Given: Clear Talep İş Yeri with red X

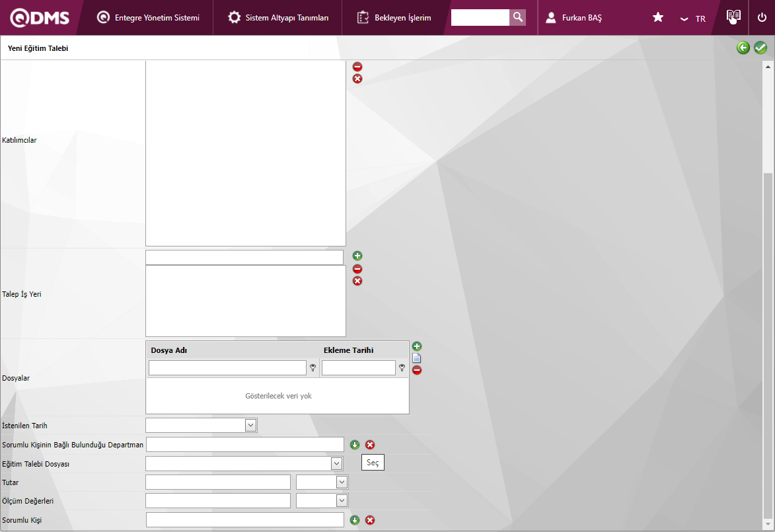Looking at the screenshot, I should [x=357, y=281].
